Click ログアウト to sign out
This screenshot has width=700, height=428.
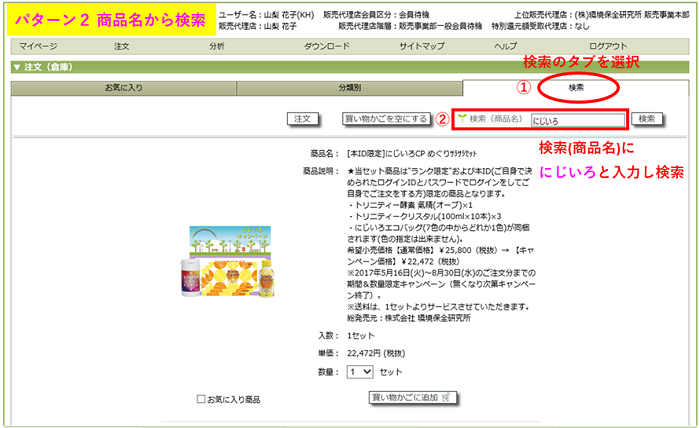pos(609,47)
